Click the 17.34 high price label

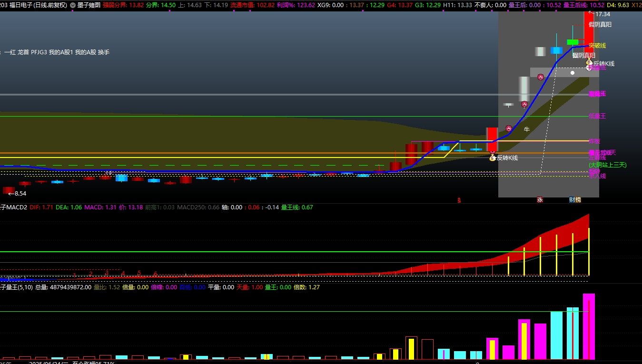(602, 15)
